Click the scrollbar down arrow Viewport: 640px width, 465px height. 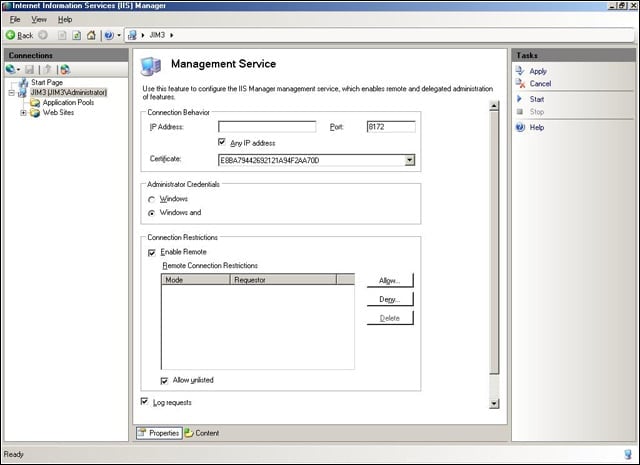tap(494, 404)
